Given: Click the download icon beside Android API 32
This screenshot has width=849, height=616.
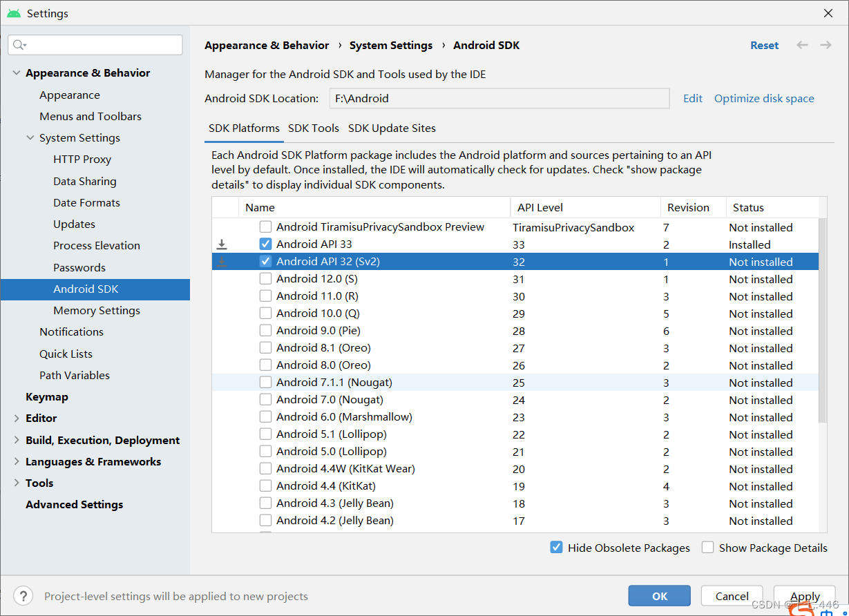Looking at the screenshot, I should 221,261.
